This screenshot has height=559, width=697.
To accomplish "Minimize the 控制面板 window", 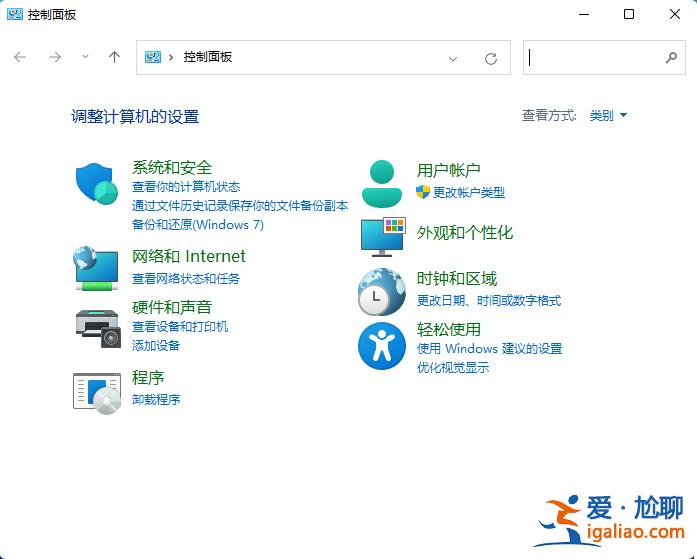I will (584, 14).
